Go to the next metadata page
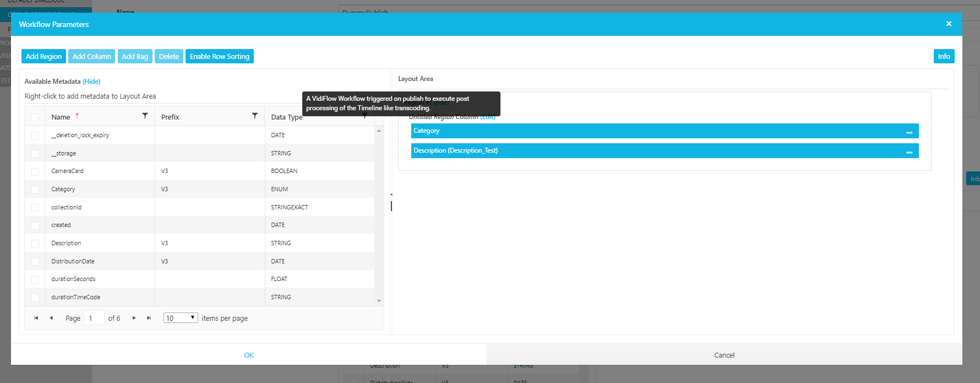 coord(134,318)
